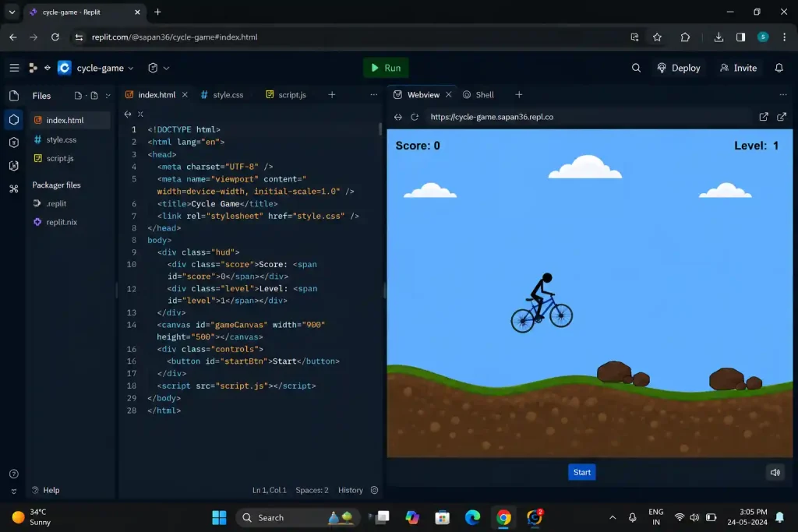Switch to the Shell tab
Viewport: 798px width, 532px height.
click(478, 95)
